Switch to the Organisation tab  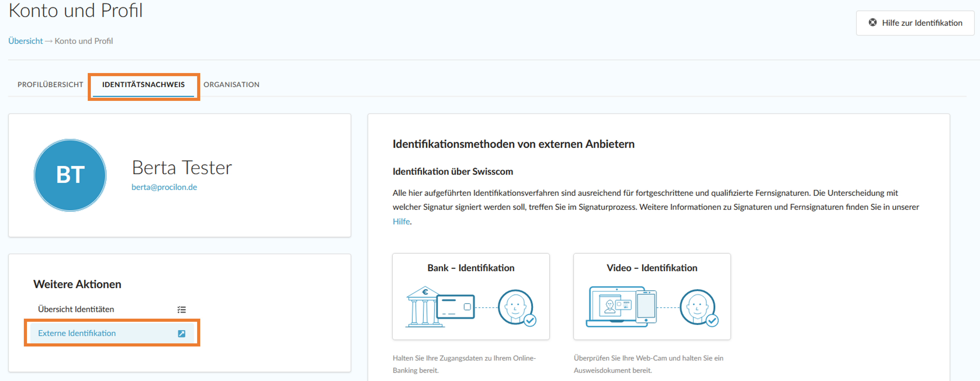pyautogui.click(x=231, y=84)
